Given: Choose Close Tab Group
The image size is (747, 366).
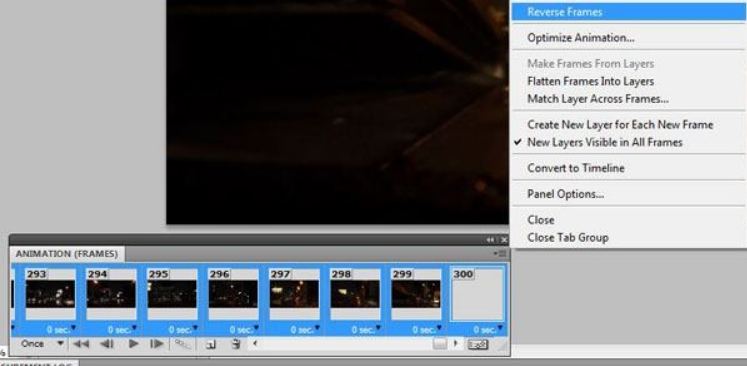Looking at the screenshot, I should pos(629,237).
